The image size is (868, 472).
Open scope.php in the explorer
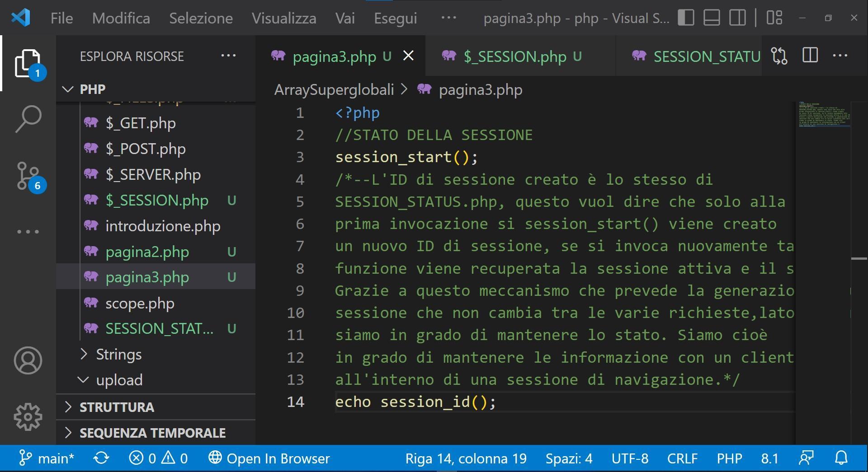(156, 303)
